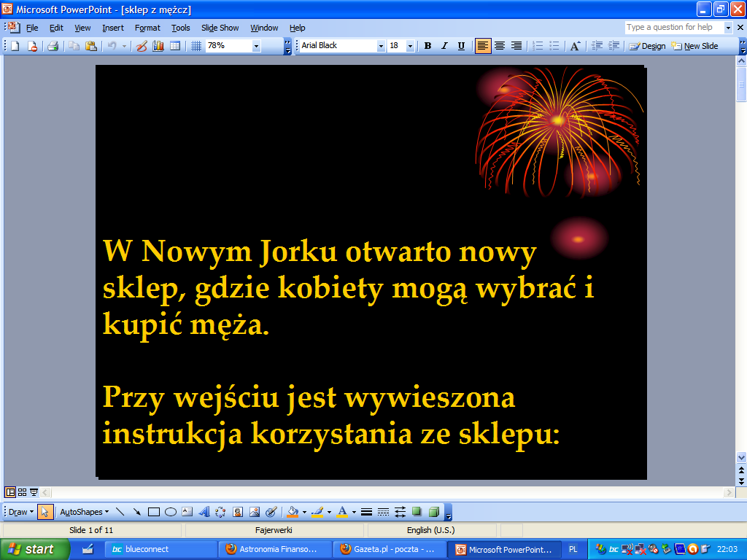Open Shadow Style settings
The height and width of the screenshot is (560, 747).
coord(417,512)
